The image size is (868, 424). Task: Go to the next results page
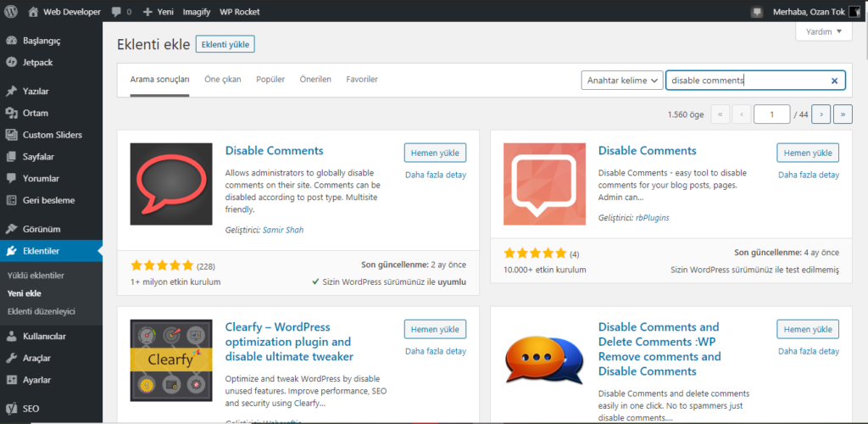point(821,114)
